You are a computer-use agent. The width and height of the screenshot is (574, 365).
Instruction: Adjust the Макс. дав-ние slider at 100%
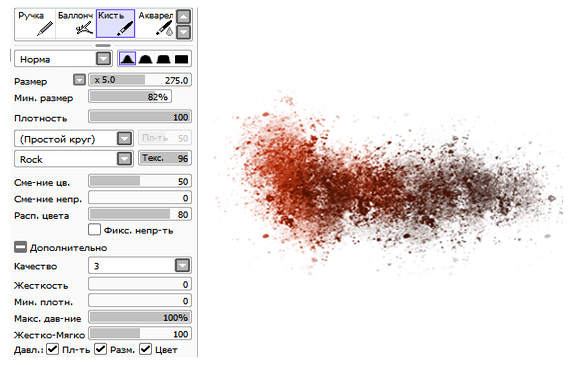[140, 317]
